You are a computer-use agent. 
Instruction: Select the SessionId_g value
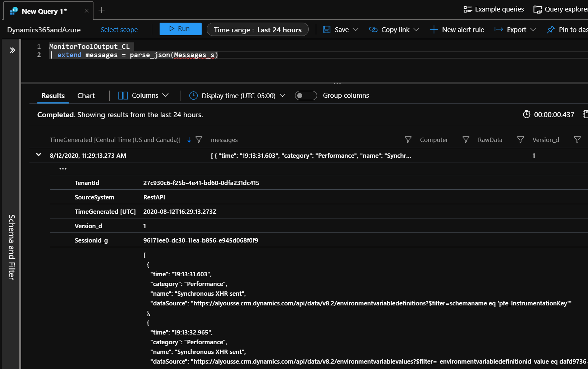point(201,240)
